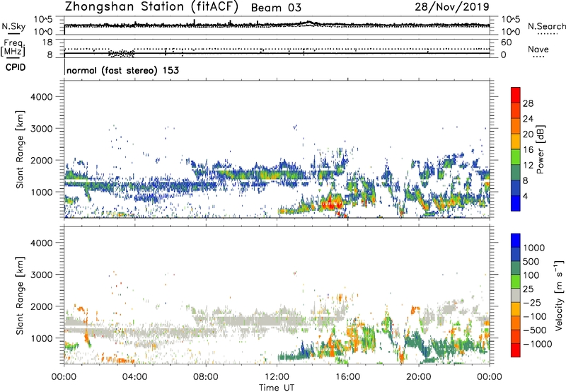The height and width of the screenshot is (392, 566).
Task: Click the 4000 tick in the power panel
Action: pyautogui.click(x=42, y=97)
